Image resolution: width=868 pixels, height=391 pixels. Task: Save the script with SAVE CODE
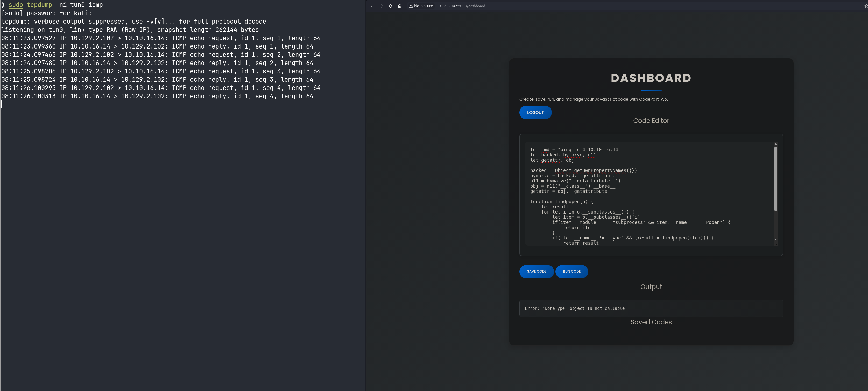(x=537, y=272)
